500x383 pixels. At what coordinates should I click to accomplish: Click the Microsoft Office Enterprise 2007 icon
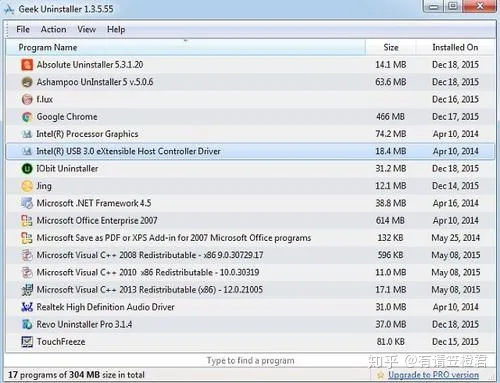pyautogui.click(x=27, y=221)
